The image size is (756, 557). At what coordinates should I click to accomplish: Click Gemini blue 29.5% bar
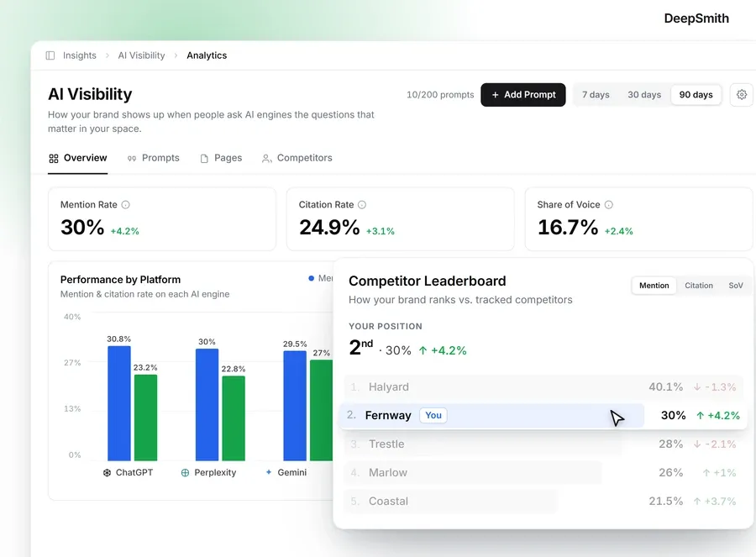coord(295,406)
